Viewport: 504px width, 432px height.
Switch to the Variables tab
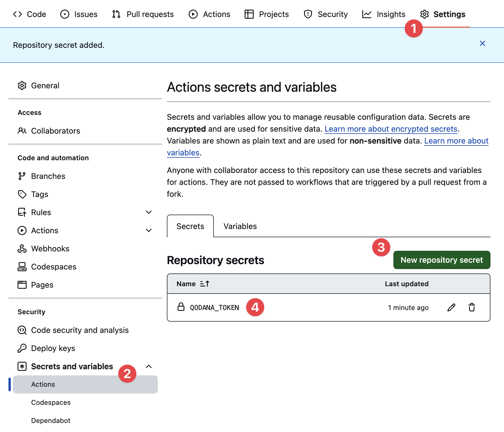tap(240, 226)
